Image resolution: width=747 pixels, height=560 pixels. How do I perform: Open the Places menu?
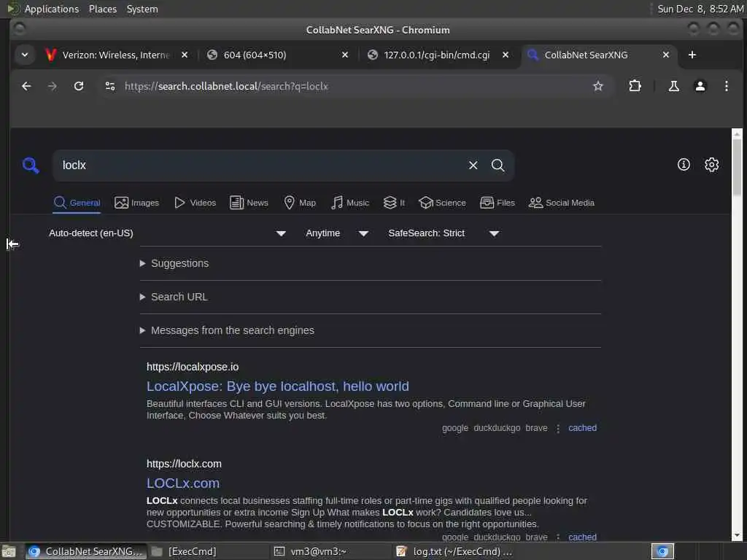102,9
